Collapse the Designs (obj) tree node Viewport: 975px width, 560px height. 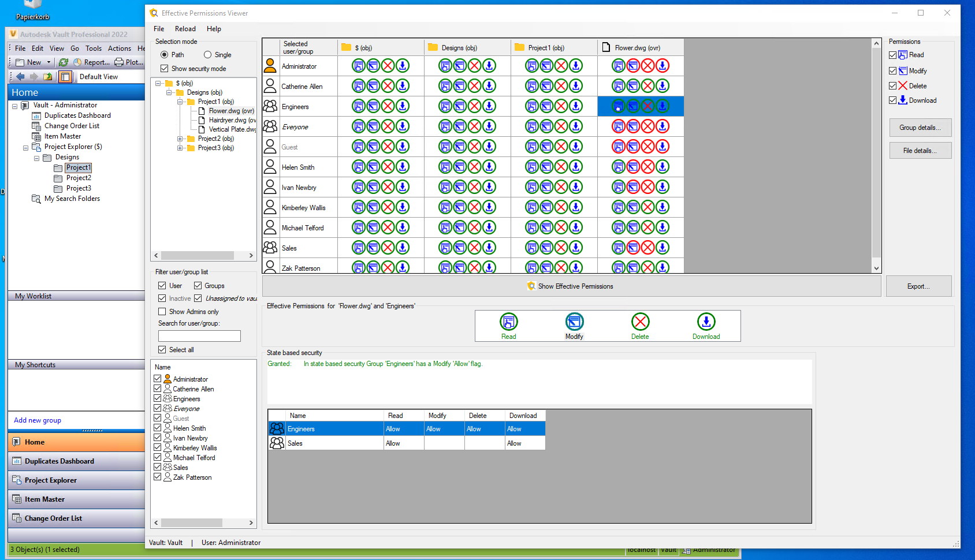[x=169, y=92]
